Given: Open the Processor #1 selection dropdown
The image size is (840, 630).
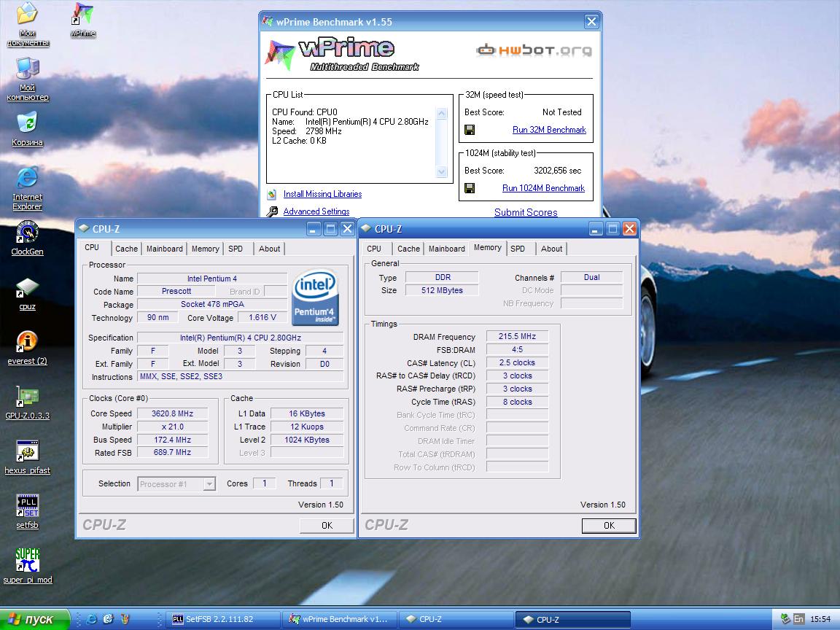Looking at the screenshot, I should pyautogui.click(x=209, y=484).
